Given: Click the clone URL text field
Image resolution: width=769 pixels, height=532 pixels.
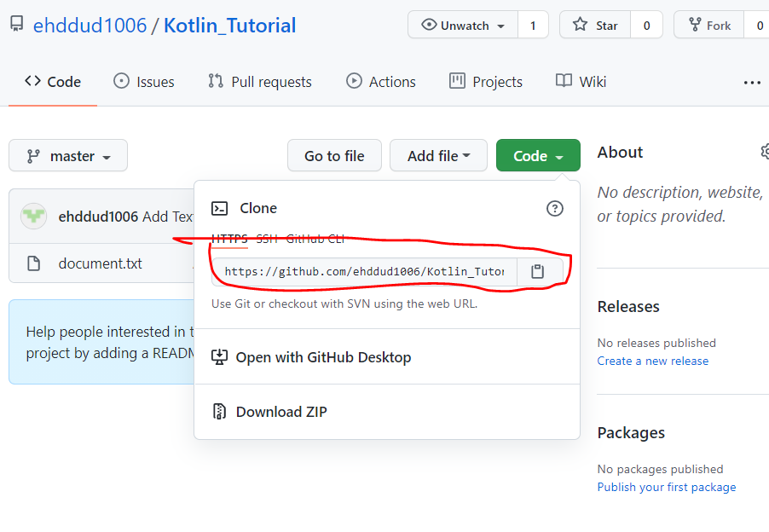Looking at the screenshot, I should coord(364,272).
